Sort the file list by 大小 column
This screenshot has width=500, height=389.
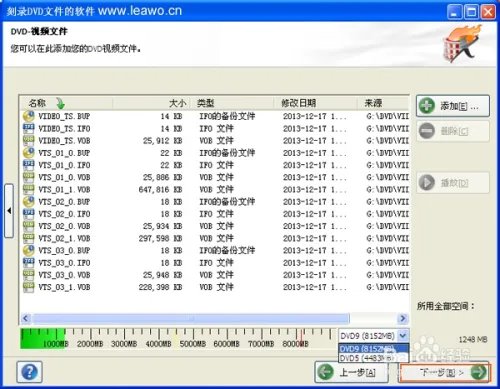[151, 103]
